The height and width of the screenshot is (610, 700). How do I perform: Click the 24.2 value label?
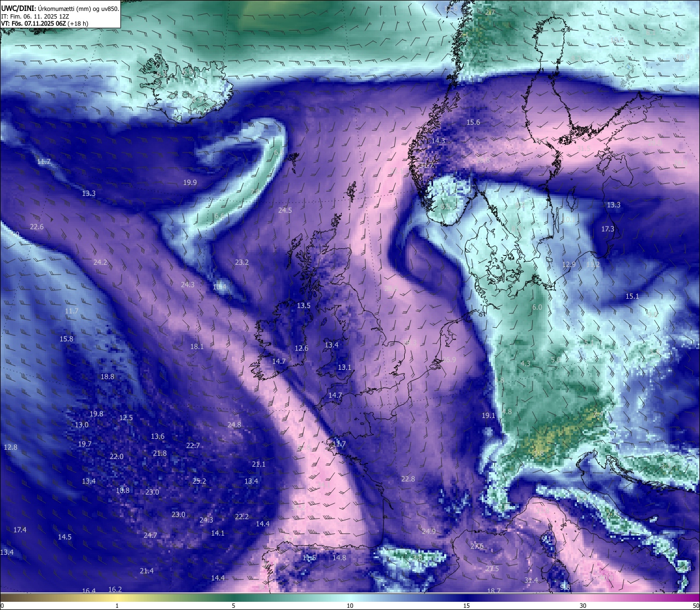click(x=100, y=263)
